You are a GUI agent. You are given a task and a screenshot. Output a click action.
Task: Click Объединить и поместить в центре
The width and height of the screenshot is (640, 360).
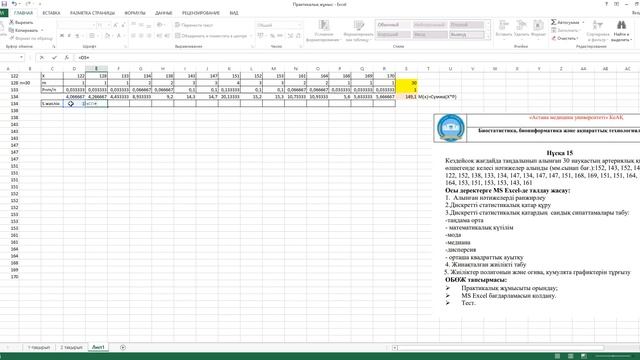(x=211, y=36)
